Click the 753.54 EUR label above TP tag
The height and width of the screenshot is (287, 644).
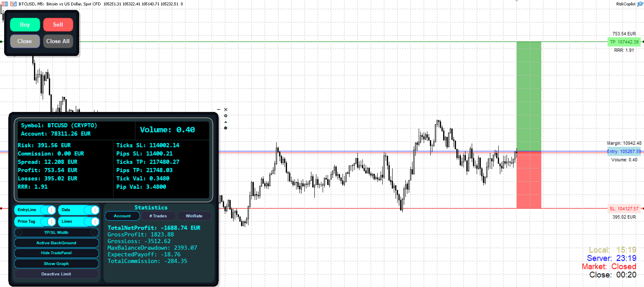(624, 34)
